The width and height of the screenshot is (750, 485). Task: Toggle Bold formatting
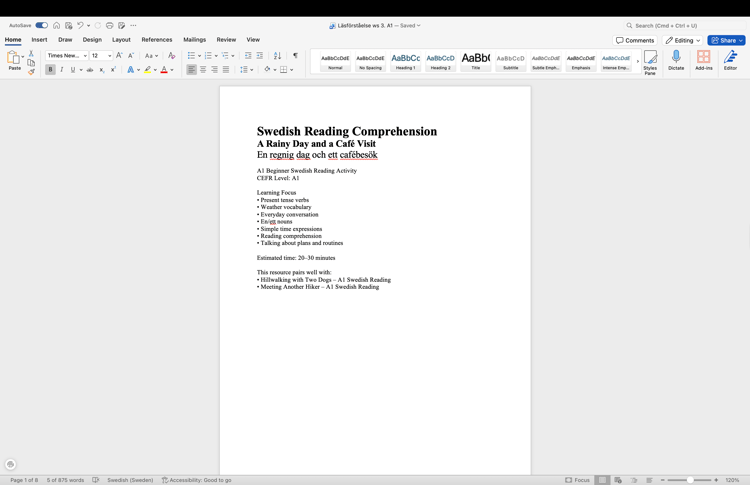point(50,70)
